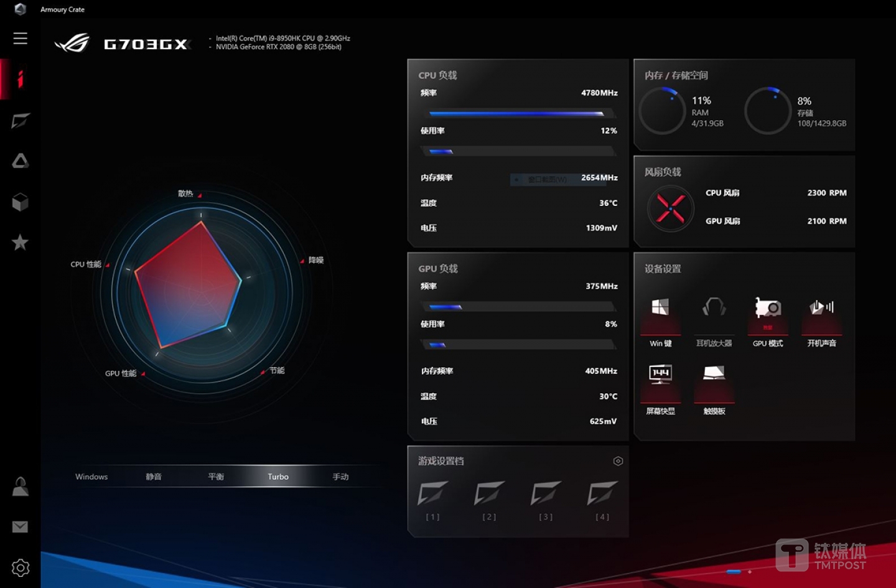
Task: Click the cube icon in the sidebar
Action: click(20, 202)
